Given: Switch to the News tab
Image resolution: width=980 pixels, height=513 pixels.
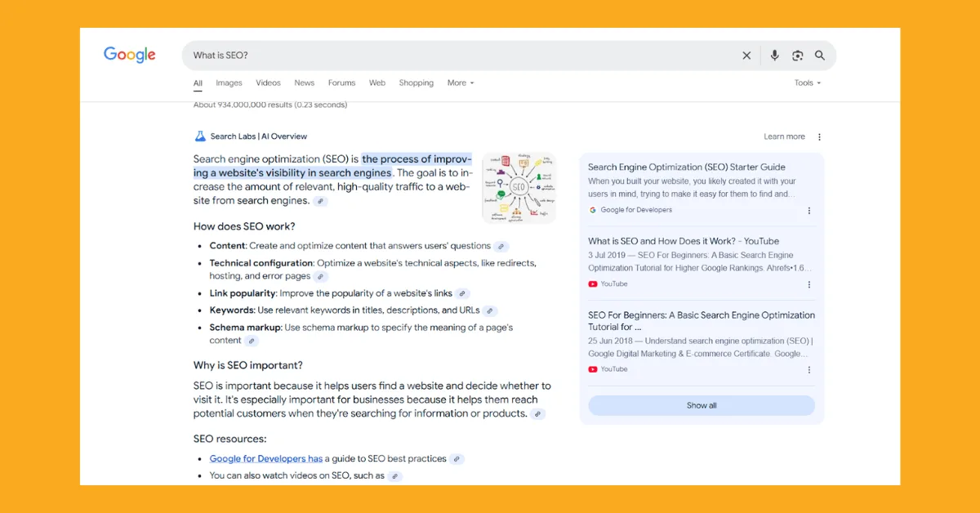Looking at the screenshot, I should 304,83.
